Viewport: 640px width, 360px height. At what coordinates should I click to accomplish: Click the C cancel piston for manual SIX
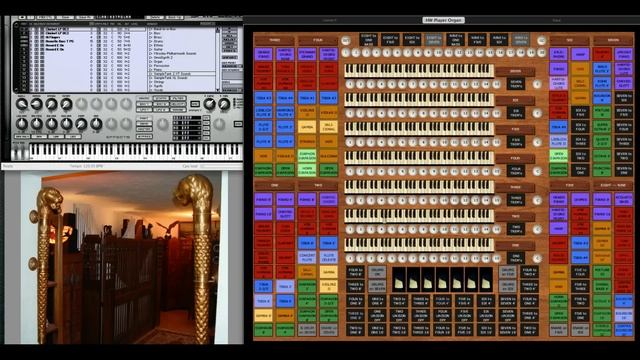[537, 113]
